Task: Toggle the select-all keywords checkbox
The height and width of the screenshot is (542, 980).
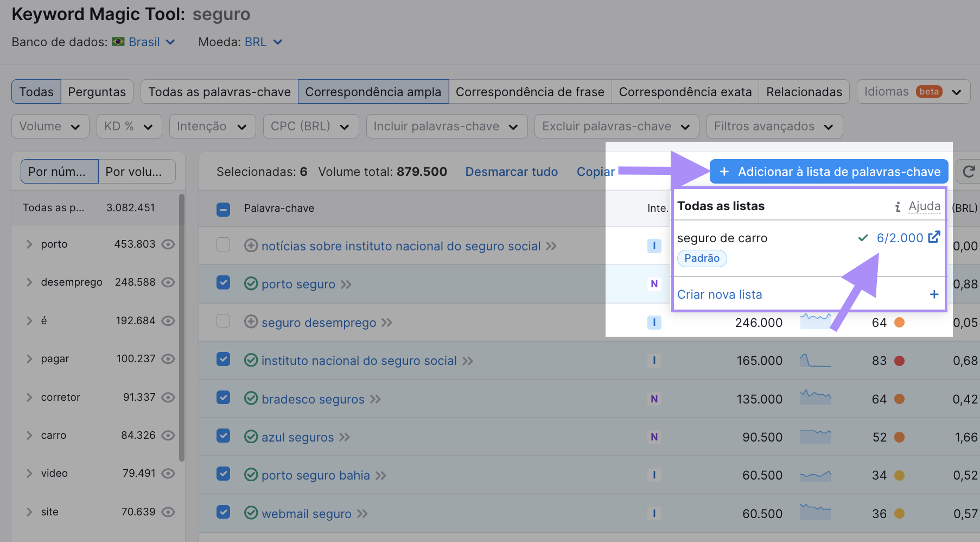Action: pyautogui.click(x=223, y=209)
